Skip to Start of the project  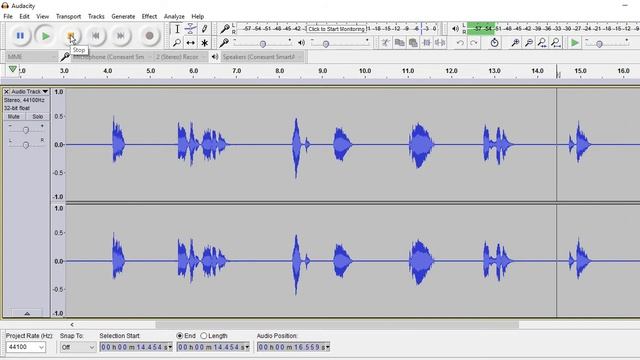click(x=96, y=36)
